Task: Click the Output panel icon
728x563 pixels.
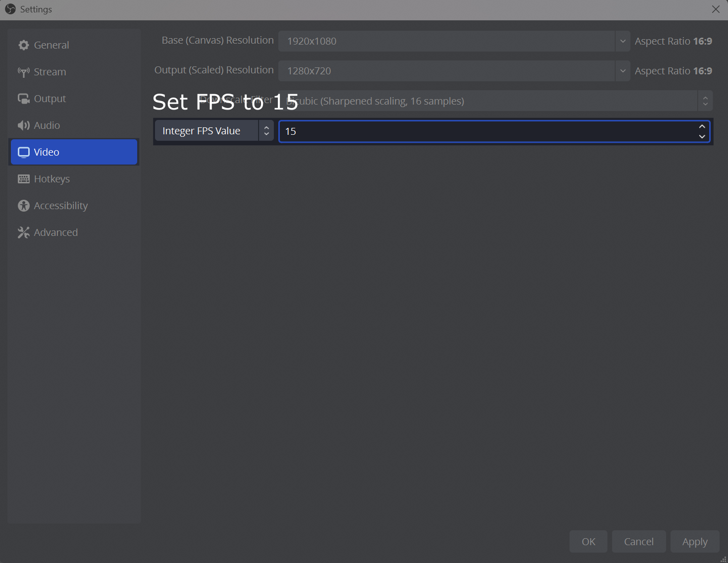Action: click(23, 98)
